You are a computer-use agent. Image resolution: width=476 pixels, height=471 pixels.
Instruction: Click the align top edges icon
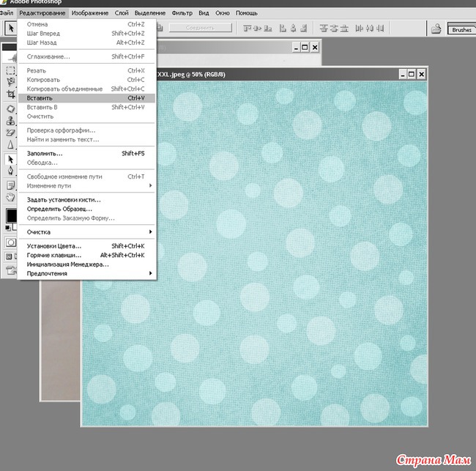[x=249, y=29]
